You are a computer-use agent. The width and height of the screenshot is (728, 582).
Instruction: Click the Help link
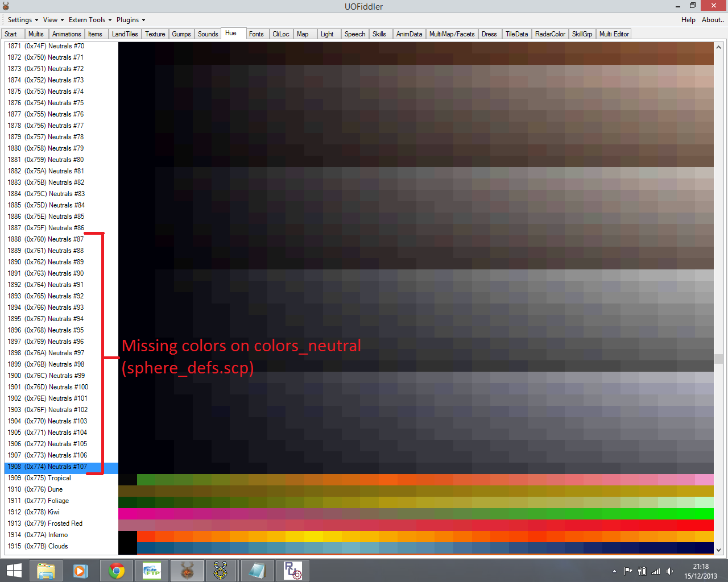688,20
